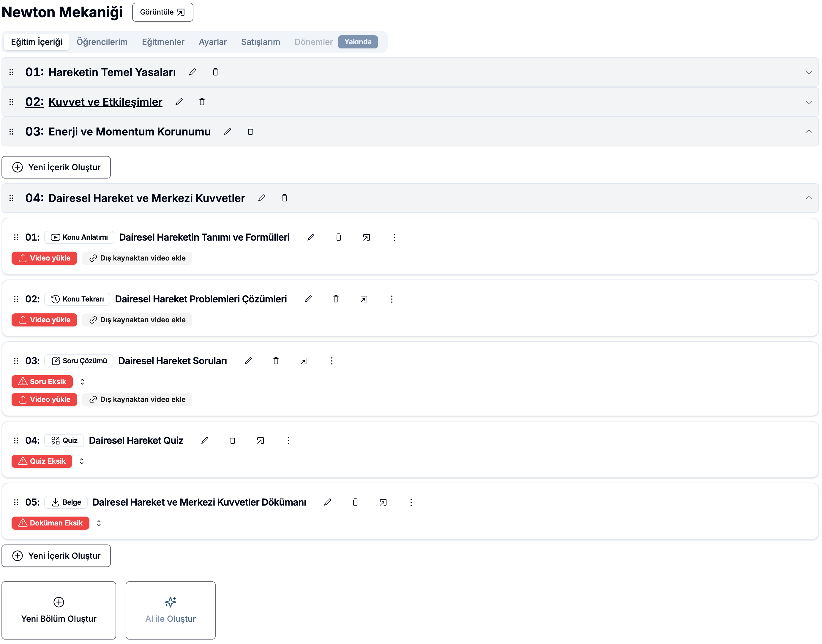Open more options for Dairesel Hareket Quiz
The height and width of the screenshot is (644, 822).
(x=288, y=441)
